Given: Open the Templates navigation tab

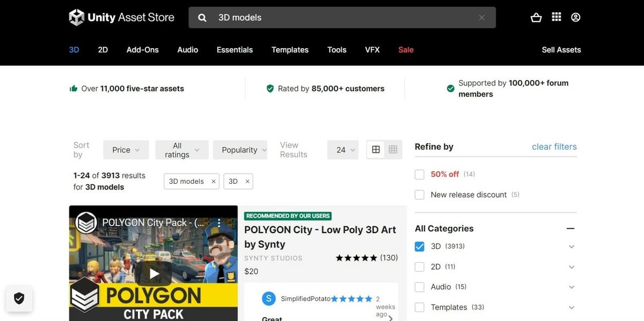Looking at the screenshot, I should [x=290, y=50].
